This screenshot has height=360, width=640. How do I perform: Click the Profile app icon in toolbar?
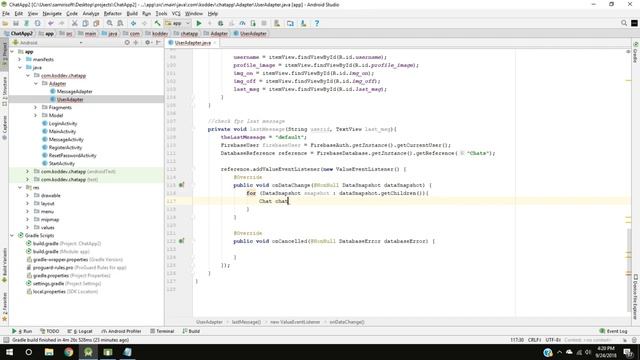coord(242,23)
